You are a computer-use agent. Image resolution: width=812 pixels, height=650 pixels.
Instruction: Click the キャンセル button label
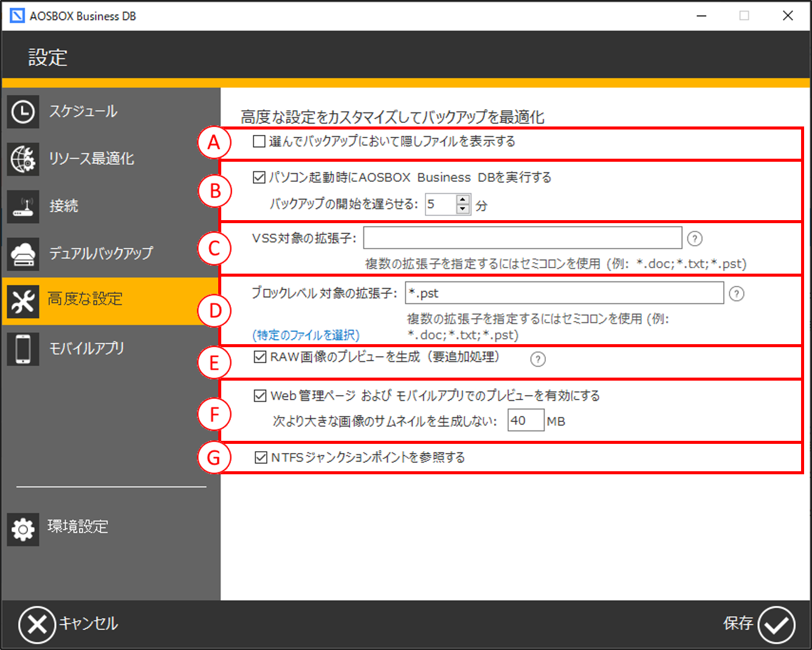88,624
